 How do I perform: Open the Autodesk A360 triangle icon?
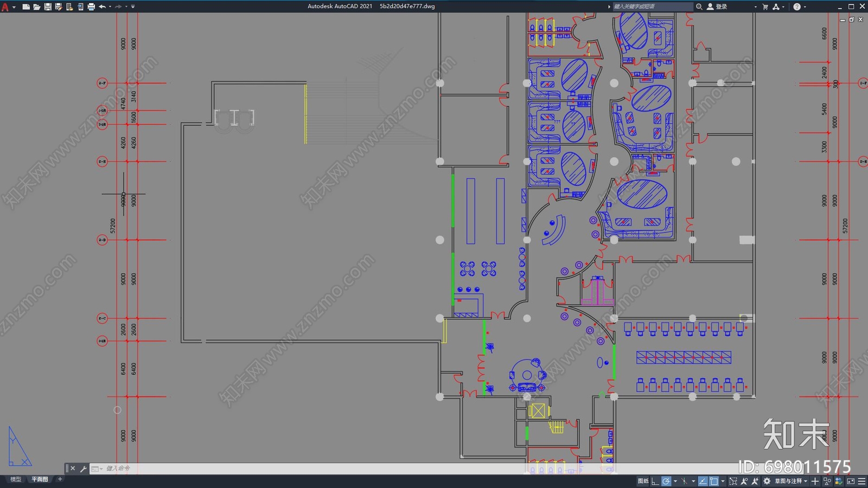[776, 7]
